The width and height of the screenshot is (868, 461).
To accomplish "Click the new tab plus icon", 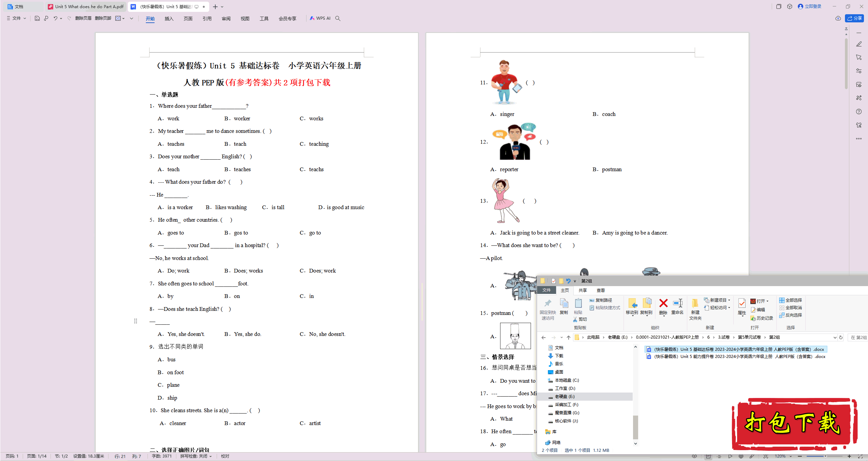I will pyautogui.click(x=215, y=7).
